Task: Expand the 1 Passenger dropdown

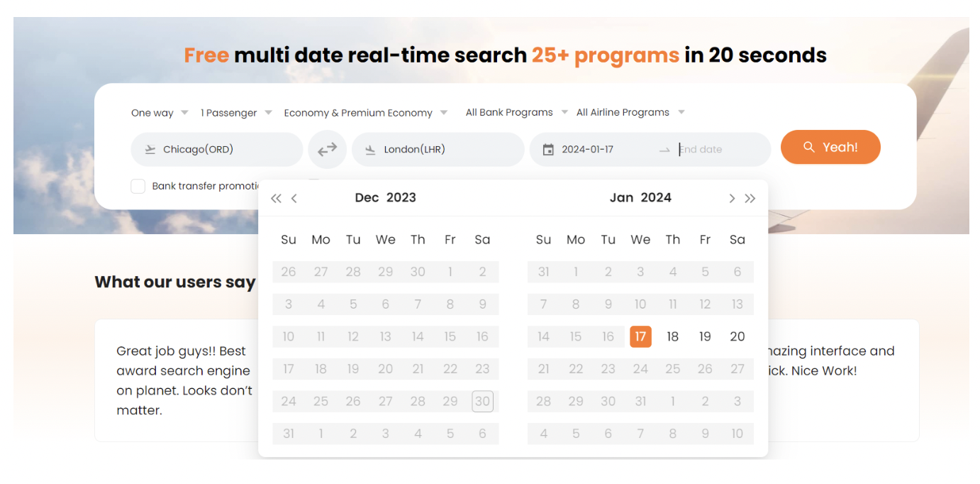Action: pyautogui.click(x=236, y=113)
